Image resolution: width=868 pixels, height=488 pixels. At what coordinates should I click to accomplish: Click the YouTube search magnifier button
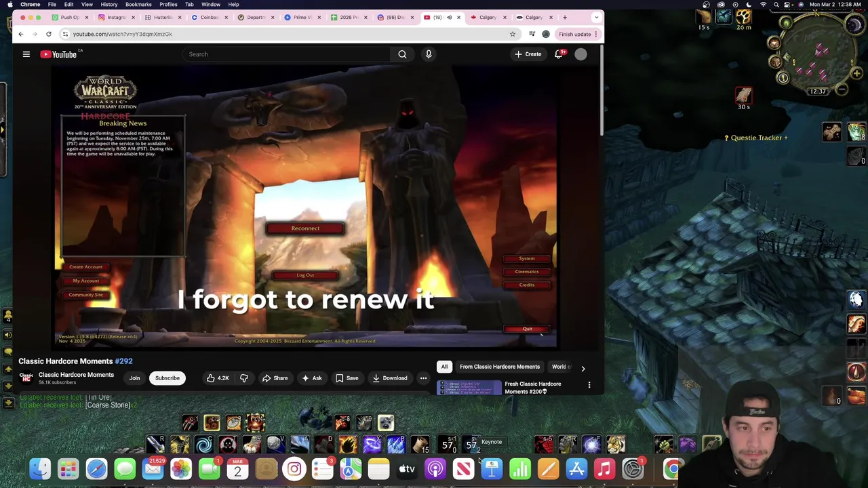402,54
